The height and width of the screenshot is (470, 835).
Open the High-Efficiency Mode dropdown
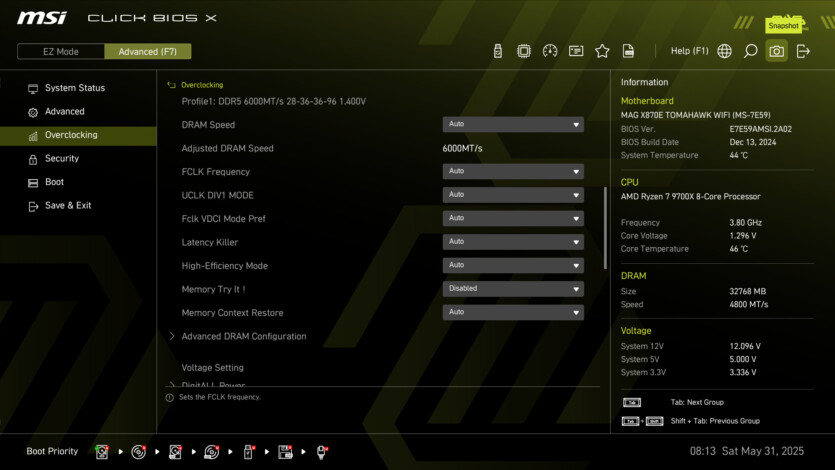tap(513, 265)
